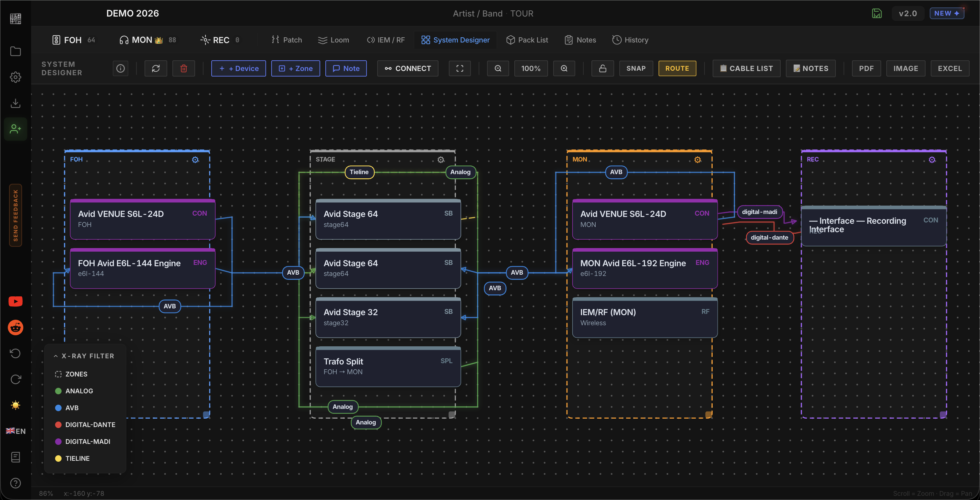This screenshot has width=980, height=500.
Task: Click the + Device button
Action: (239, 68)
